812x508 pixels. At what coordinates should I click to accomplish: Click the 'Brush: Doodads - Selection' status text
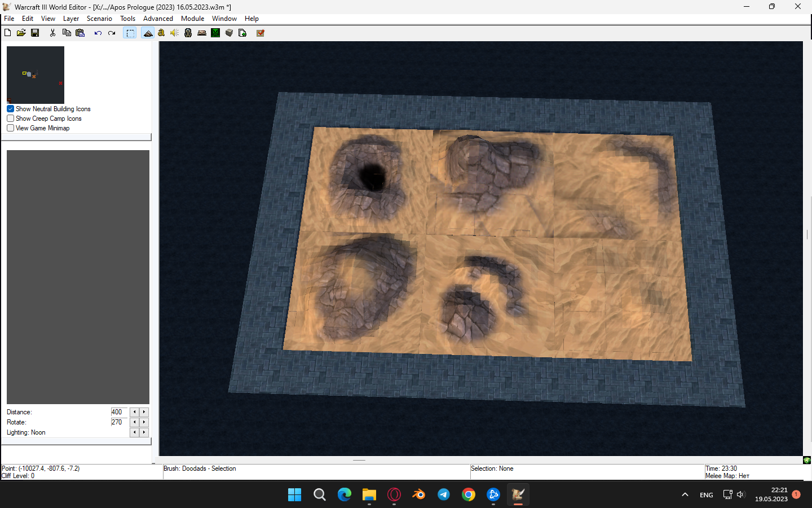coord(200,468)
